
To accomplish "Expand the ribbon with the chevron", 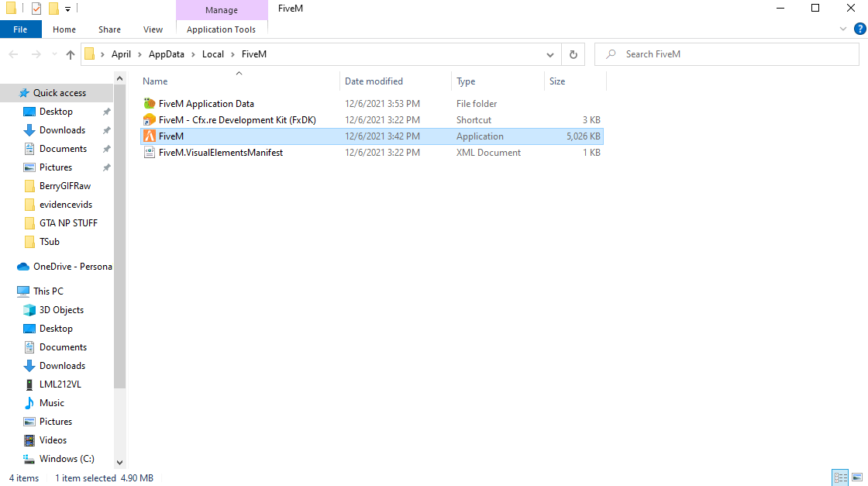I will tap(843, 29).
